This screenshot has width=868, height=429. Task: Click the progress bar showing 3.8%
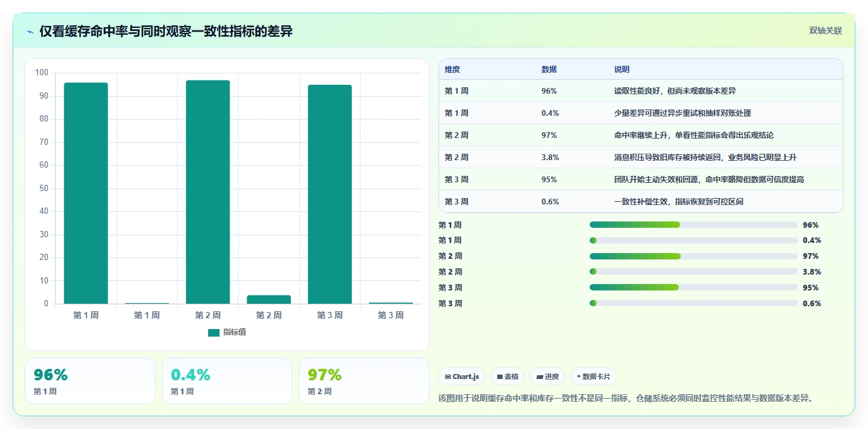(x=693, y=271)
